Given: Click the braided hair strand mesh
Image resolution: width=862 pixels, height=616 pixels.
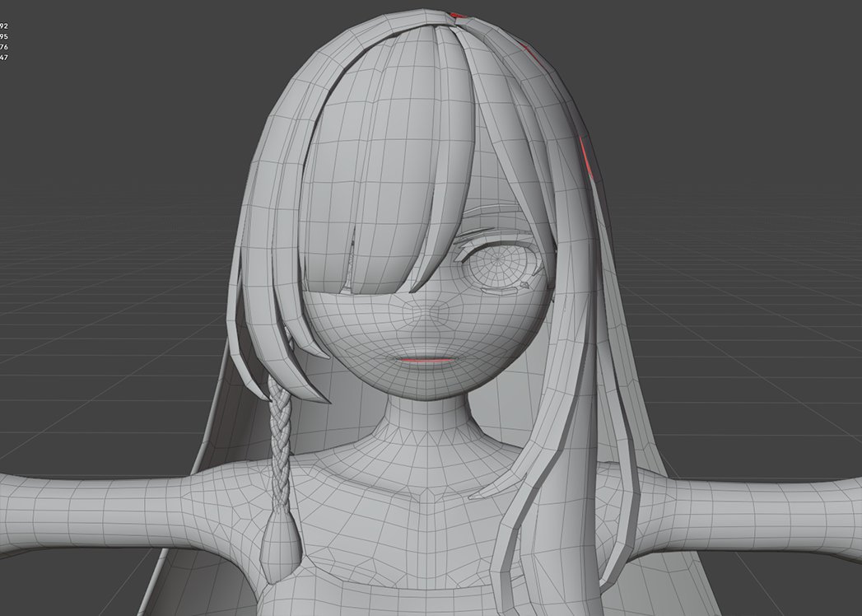Looking at the screenshot, I should [279, 443].
